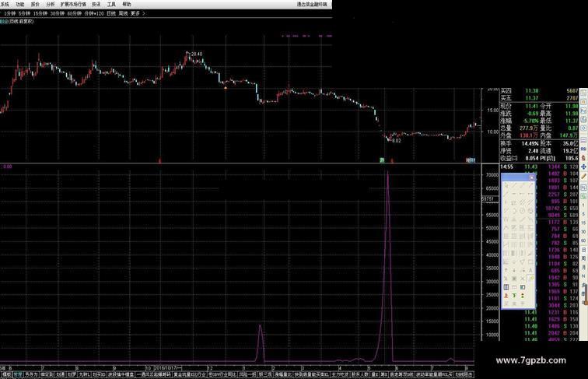This screenshot has height=379, width=588.
Task: Click the > arrow after 更多
Action: tap(144, 13)
